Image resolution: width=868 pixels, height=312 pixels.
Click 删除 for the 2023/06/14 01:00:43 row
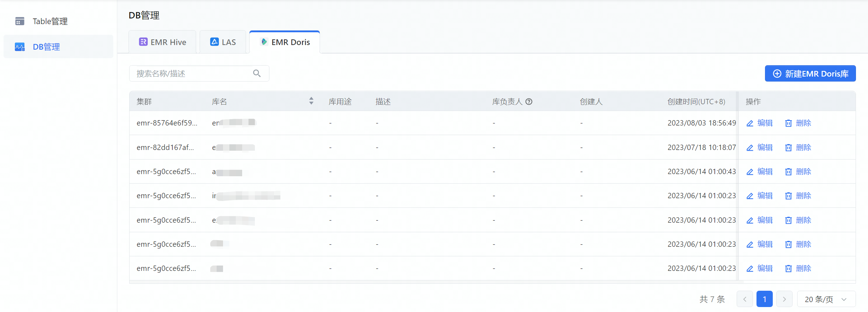point(803,172)
